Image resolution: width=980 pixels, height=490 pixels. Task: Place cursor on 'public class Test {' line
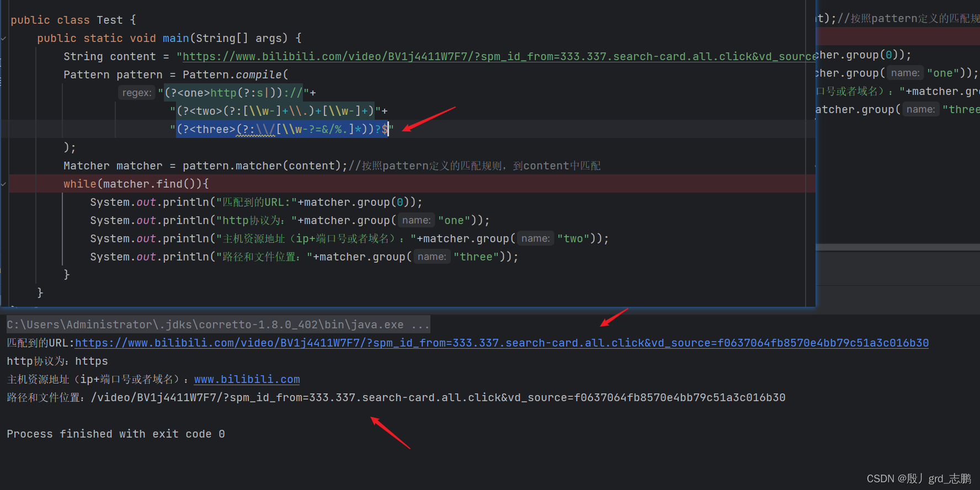point(73,20)
